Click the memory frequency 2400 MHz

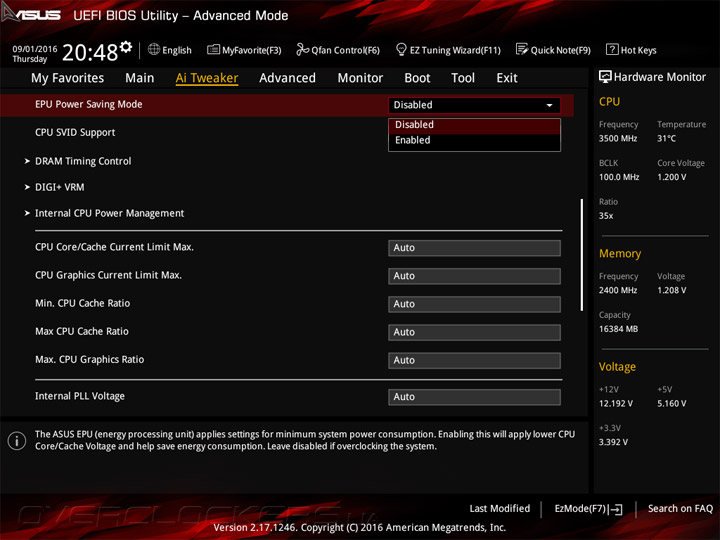pyautogui.click(x=618, y=290)
